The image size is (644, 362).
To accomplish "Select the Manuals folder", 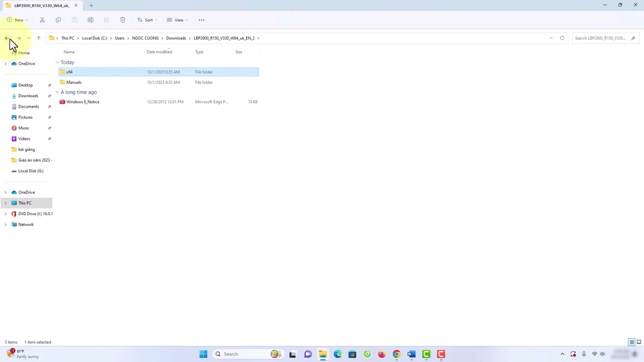I will pyautogui.click(x=158, y=82).
